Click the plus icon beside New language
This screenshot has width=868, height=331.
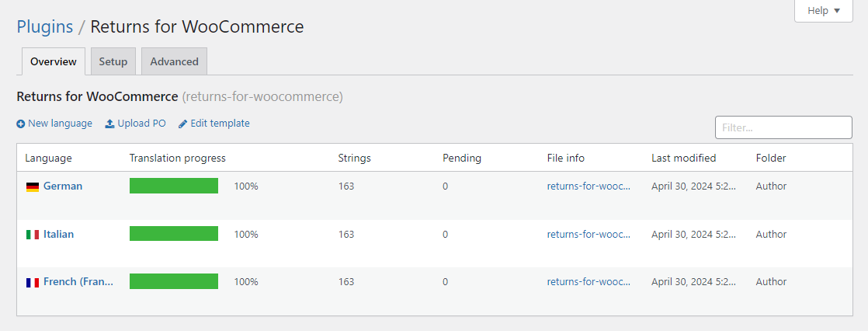(x=21, y=124)
